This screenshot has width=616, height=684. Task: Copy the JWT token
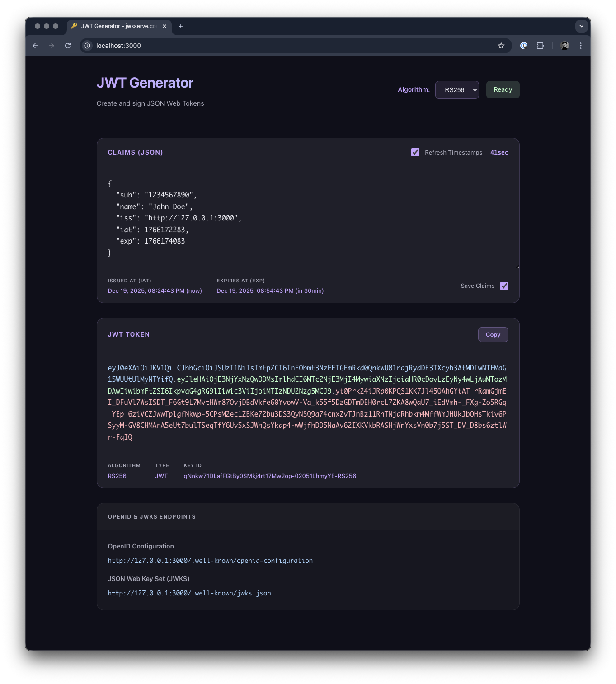[x=493, y=334]
